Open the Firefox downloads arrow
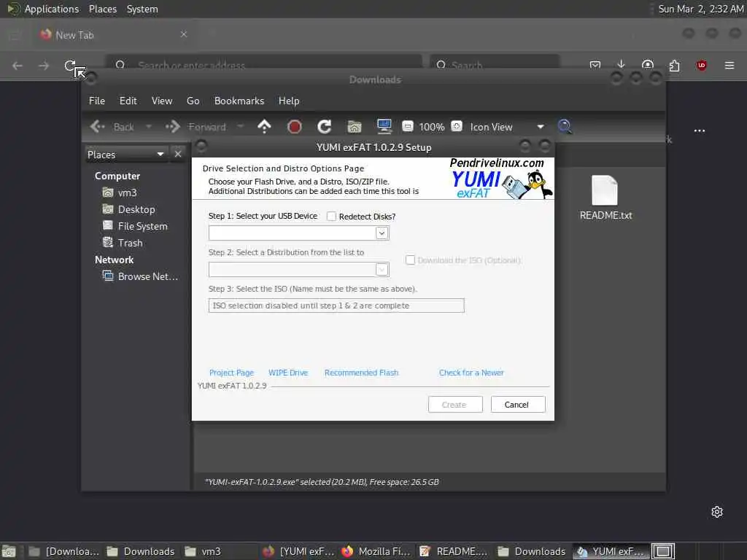 coord(621,65)
